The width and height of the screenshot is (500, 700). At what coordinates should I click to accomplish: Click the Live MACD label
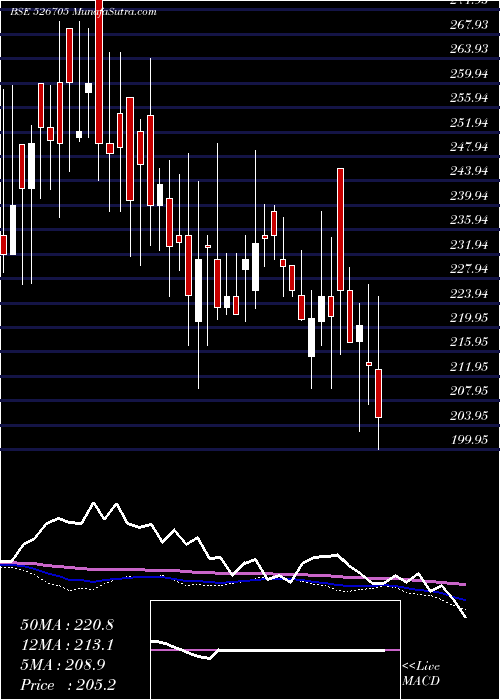point(421,674)
